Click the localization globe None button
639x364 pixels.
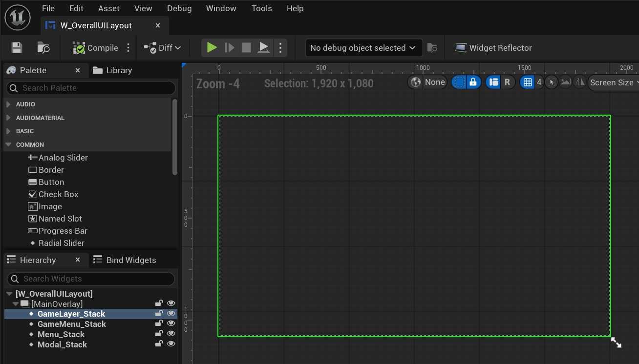click(x=428, y=82)
